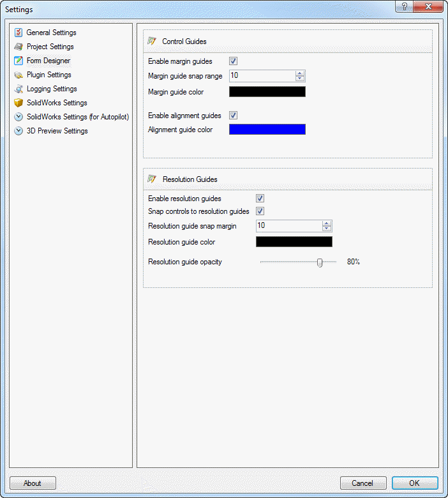Click the Logging Settings icon
448x498 pixels.
point(19,89)
